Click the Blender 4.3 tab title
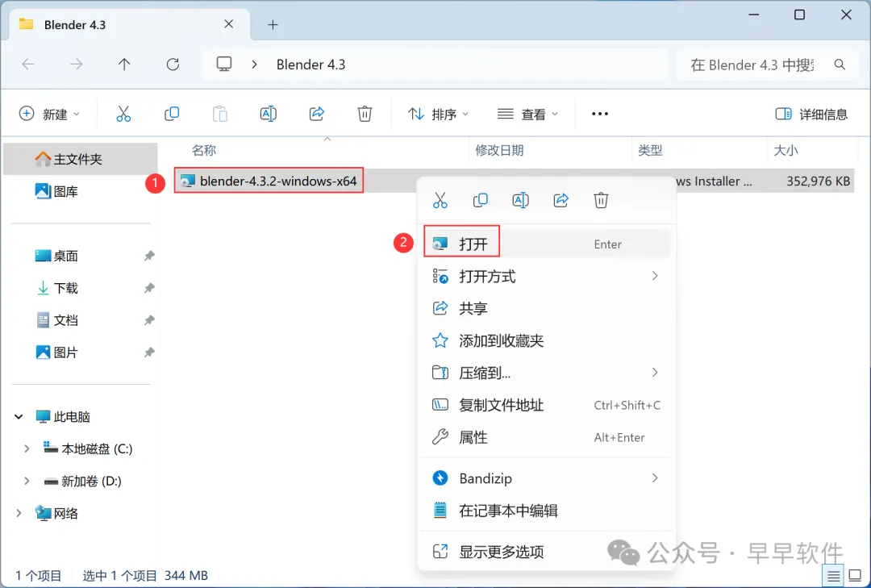Image resolution: width=871 pixels, height=588 pixels. [x=74, y=24]
